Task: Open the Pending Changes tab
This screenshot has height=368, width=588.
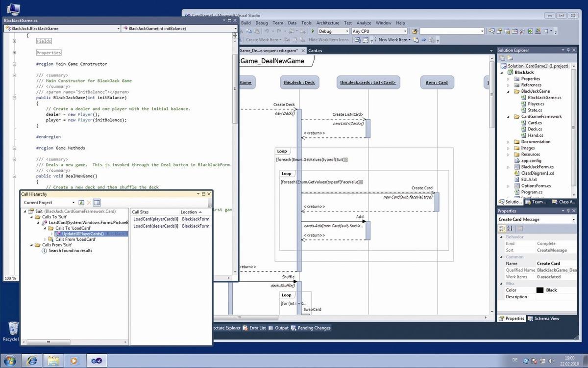Action: point(311,328)
